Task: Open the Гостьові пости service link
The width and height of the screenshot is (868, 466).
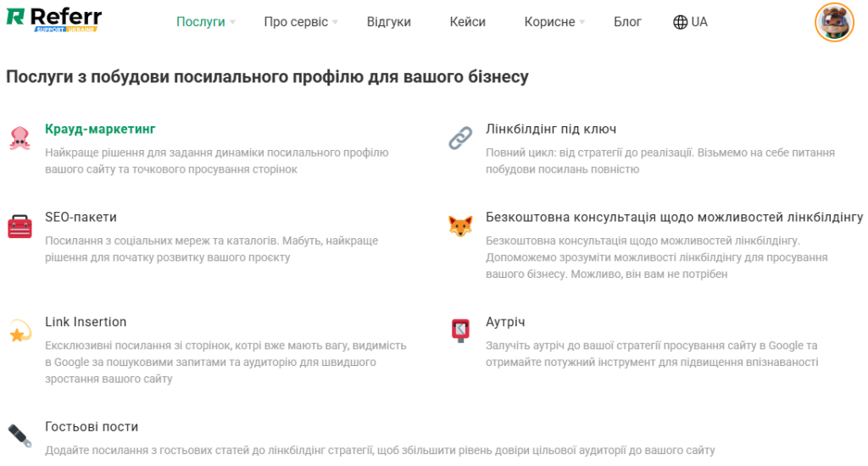Action: 92,427
